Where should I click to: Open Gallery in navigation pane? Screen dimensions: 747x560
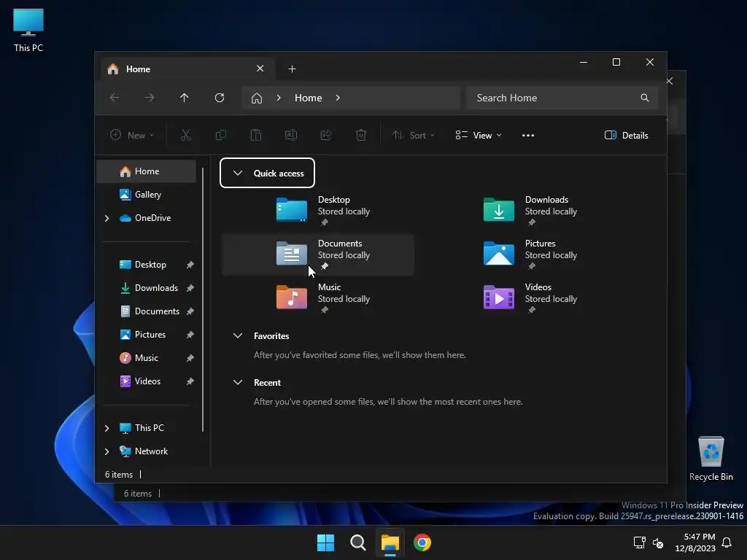[146, 195]
